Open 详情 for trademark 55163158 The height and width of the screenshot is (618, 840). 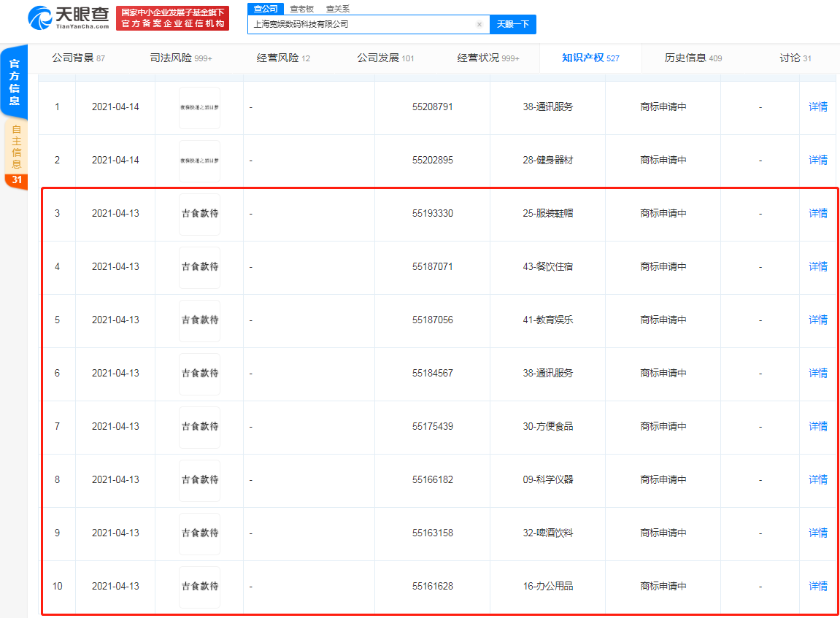(x=818, y=533)
